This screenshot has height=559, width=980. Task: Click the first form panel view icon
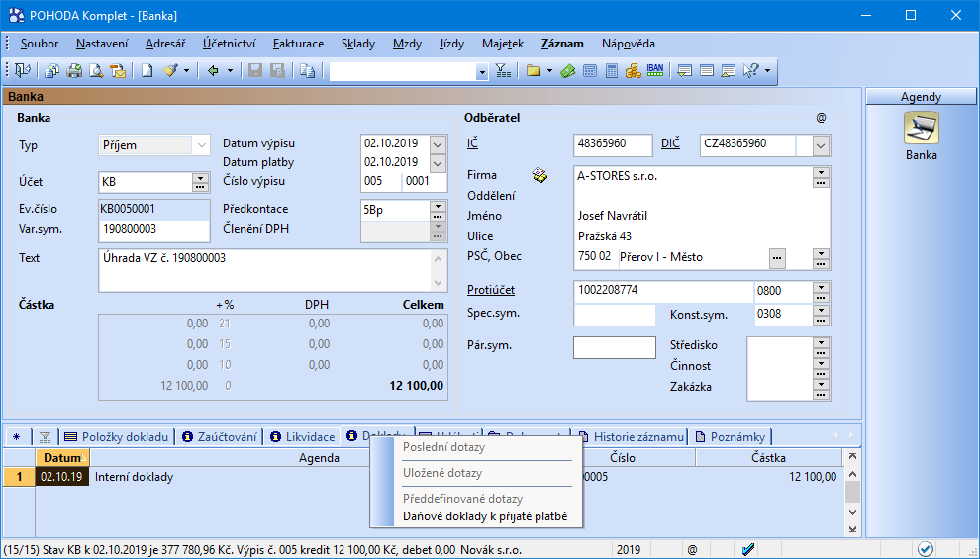click(684, 70)
